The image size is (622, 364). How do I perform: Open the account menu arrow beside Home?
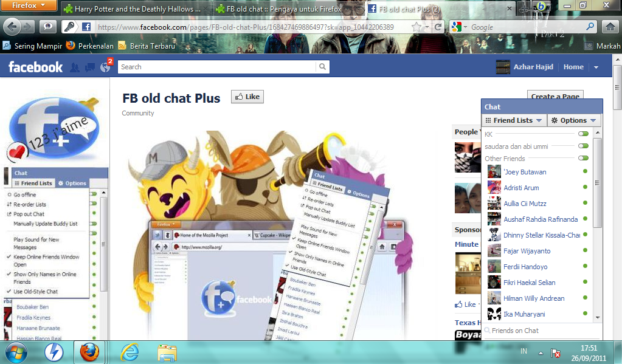click(596, 67)
